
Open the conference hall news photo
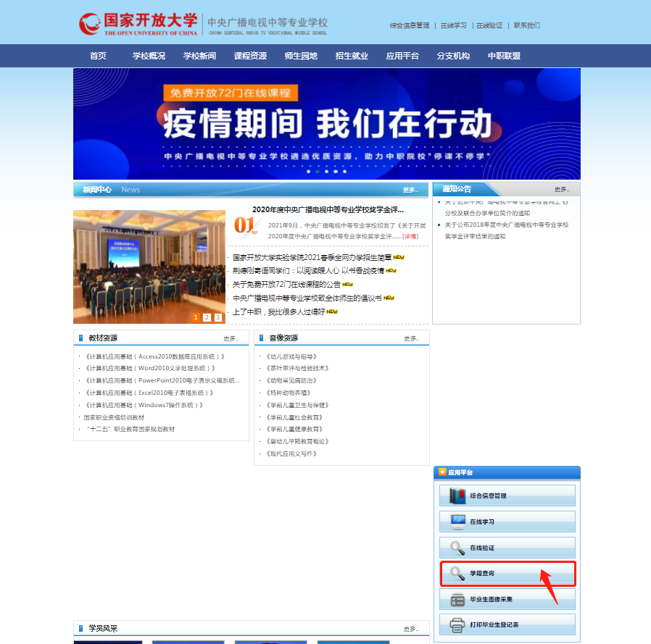click(x=149, y=267)
